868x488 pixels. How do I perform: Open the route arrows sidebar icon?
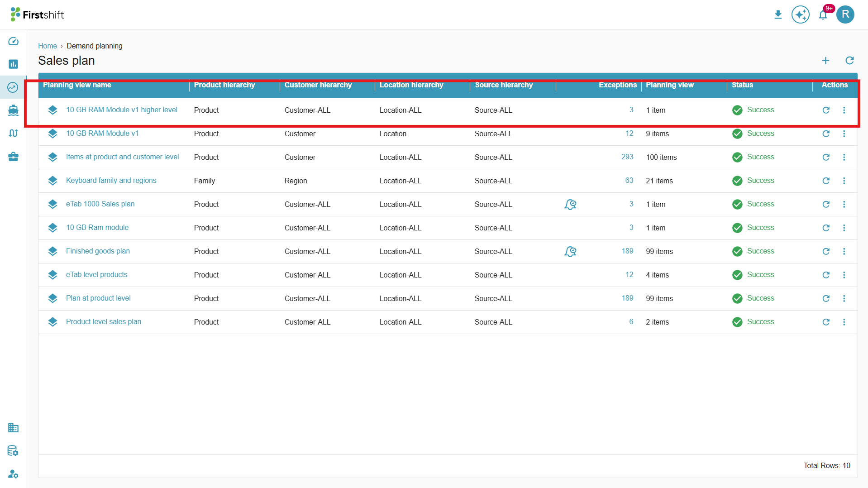[13, 133]
